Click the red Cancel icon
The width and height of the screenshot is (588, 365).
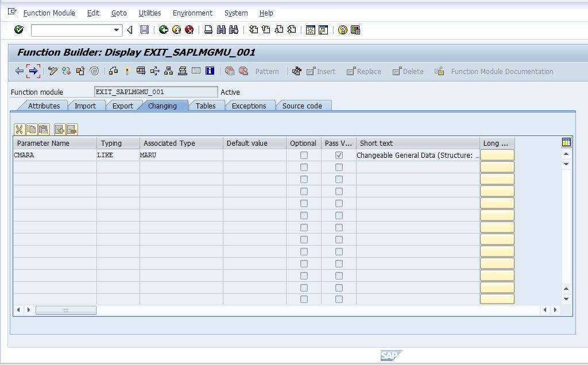coord(189,30)
